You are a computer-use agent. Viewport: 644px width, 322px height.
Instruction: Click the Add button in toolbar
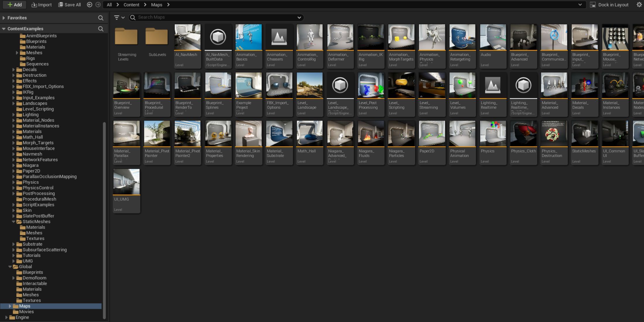[14, 4]
